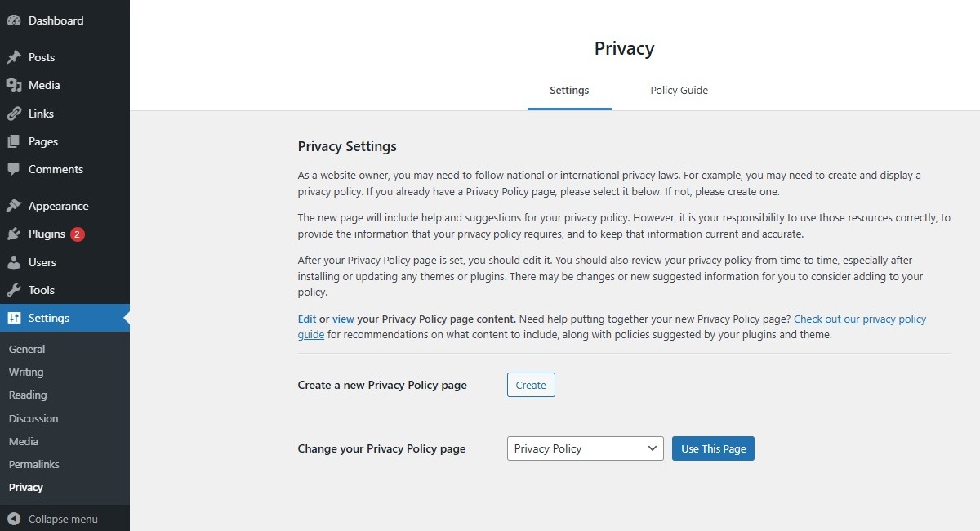Click the Collapse menu arrow icon

(x=14, y=519)
